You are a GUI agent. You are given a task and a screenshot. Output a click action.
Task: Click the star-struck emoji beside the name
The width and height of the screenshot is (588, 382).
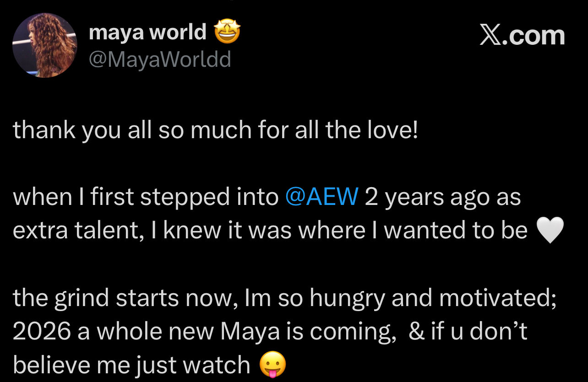point(227,33)
